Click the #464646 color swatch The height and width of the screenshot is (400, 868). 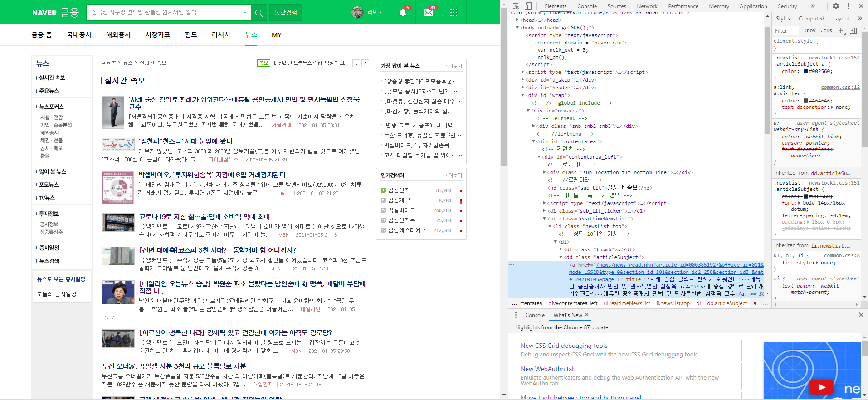(806, 101)
